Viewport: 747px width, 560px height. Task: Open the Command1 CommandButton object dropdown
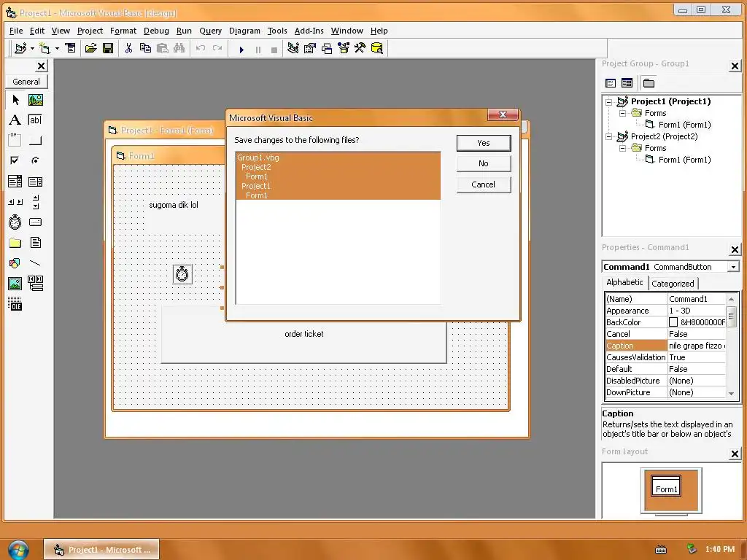[734, 267]
